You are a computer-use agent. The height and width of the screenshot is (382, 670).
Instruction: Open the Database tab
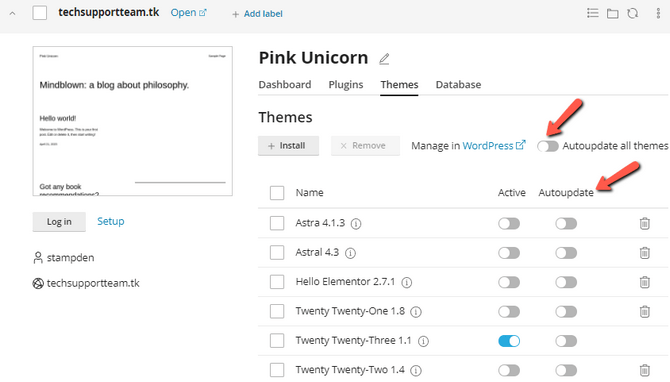[x=458, y=85]
